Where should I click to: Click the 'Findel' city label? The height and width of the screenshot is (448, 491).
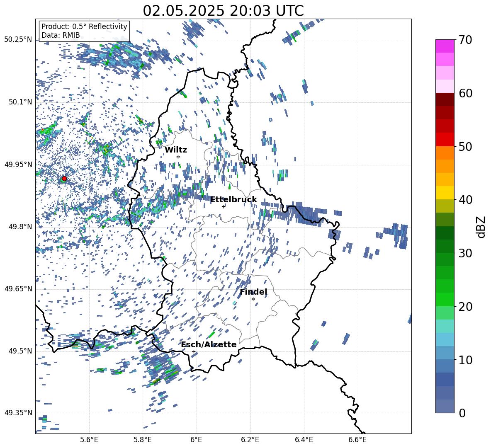(253, 292)
